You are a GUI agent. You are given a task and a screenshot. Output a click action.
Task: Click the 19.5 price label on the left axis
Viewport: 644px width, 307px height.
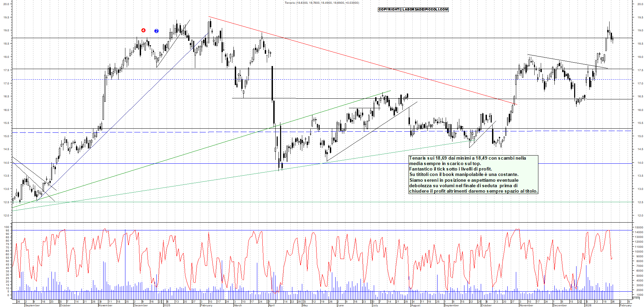point(6,17)
